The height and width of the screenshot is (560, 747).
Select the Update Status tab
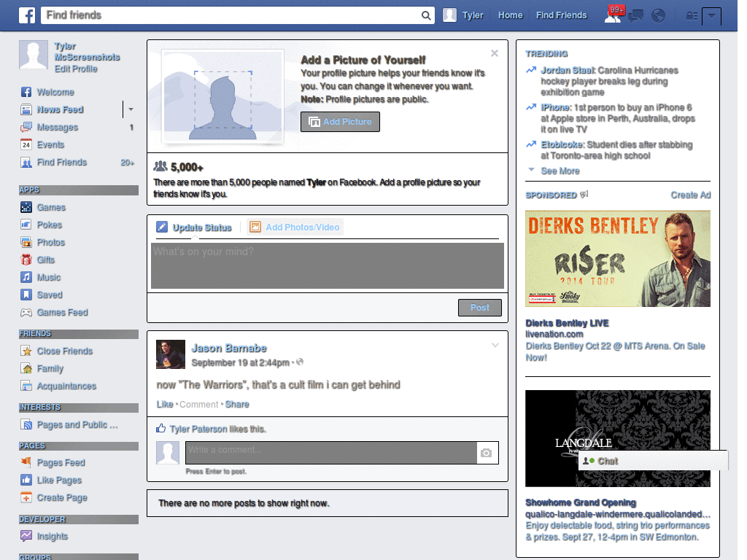(194, 227)
